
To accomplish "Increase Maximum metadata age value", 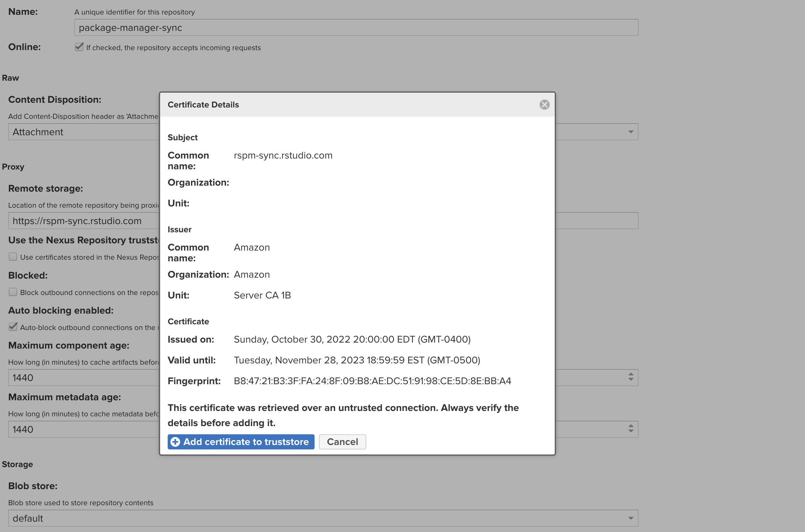I will point(631,426).
